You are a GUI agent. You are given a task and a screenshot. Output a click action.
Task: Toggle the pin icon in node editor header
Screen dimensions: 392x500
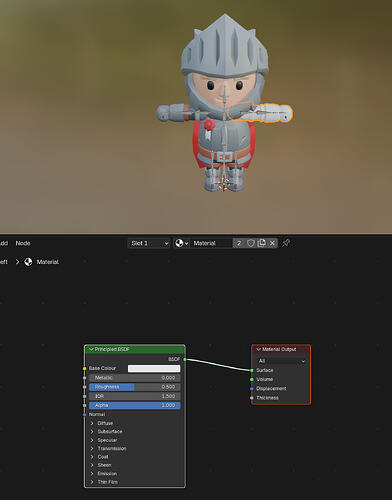click(x=286, y=243)
